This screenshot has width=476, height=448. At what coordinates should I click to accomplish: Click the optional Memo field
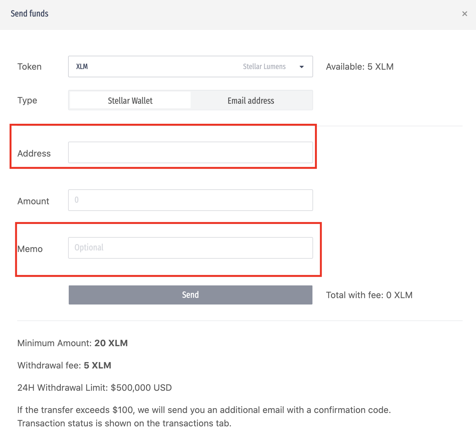190,248
